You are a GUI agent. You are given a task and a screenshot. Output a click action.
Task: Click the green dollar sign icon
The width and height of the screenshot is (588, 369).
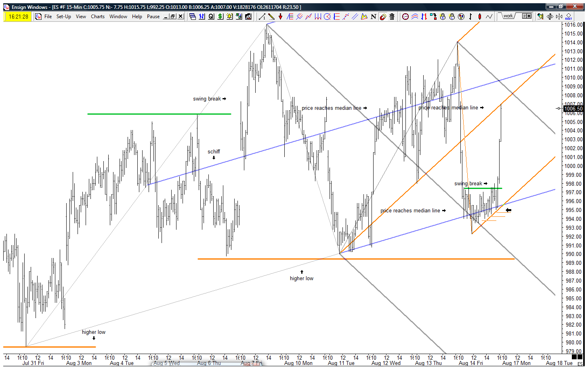pos(220,17)
